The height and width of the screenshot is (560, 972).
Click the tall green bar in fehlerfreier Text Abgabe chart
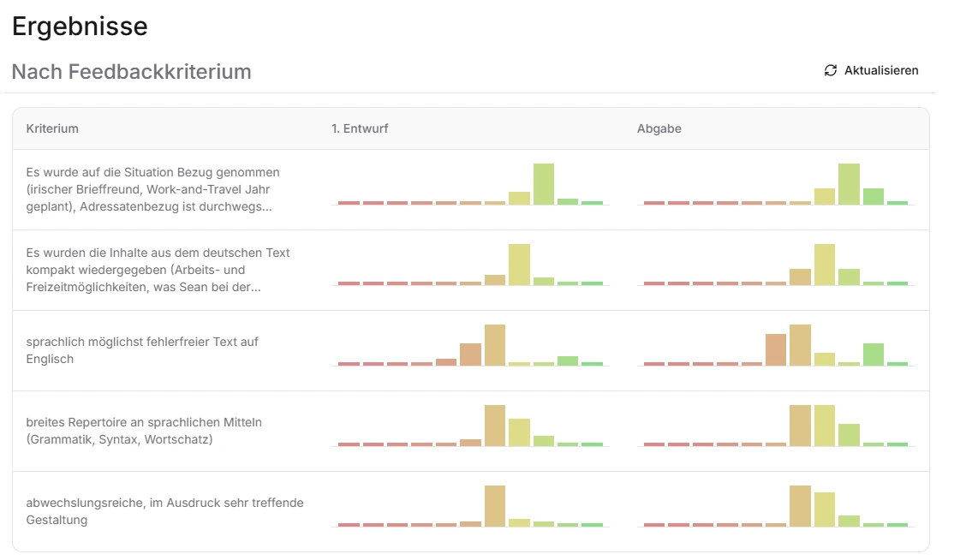pos(874,354)
